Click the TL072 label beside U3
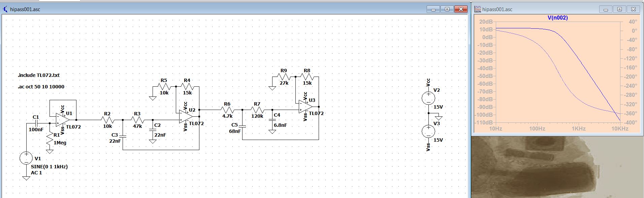 point(316,113)
